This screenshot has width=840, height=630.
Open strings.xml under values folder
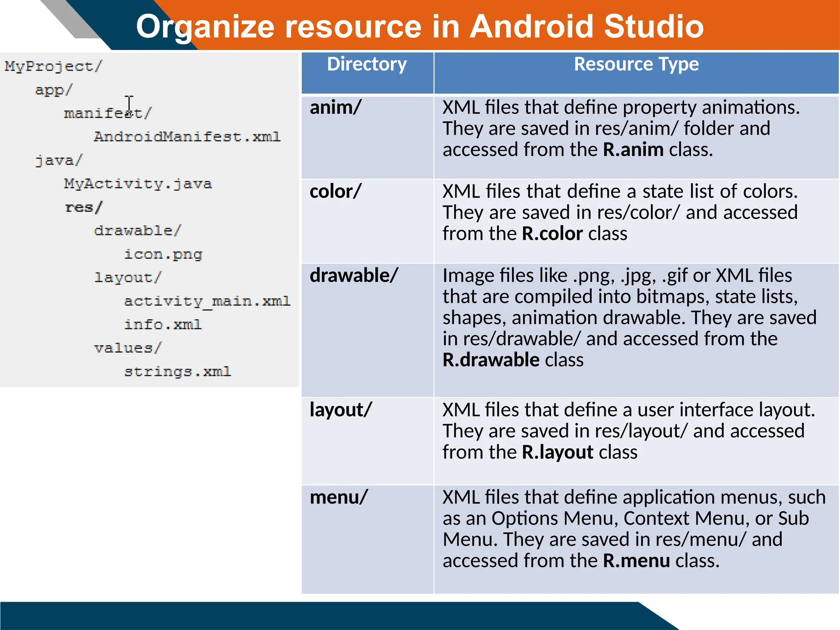[x=177, y=372]
